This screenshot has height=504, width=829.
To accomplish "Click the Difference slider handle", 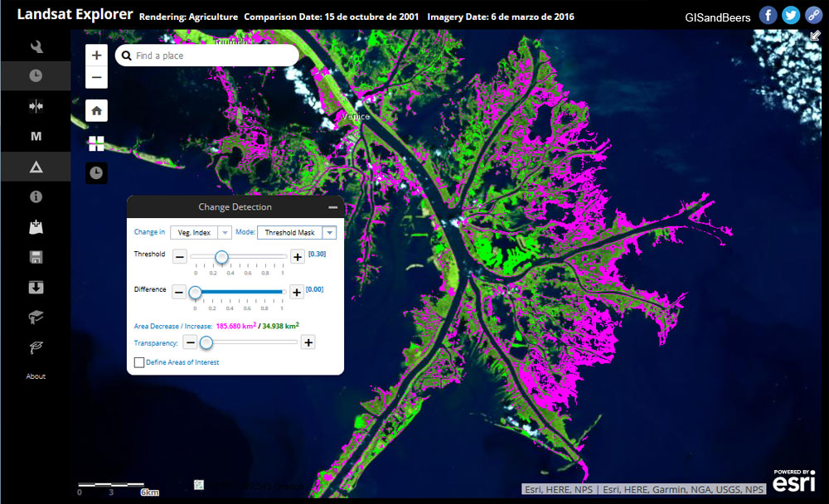I will tap(195, 293).
